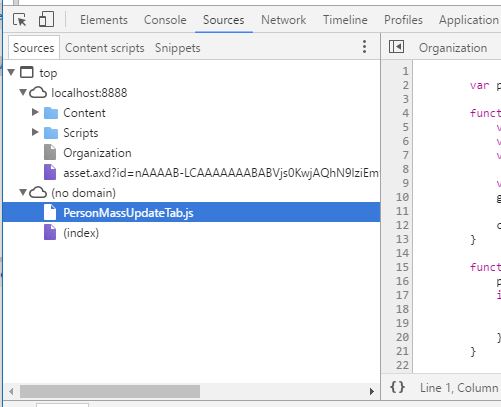The height and width of the screenshot is (407, 501).
Task: Click the top frame window icon
Action: tap(27, 72)
